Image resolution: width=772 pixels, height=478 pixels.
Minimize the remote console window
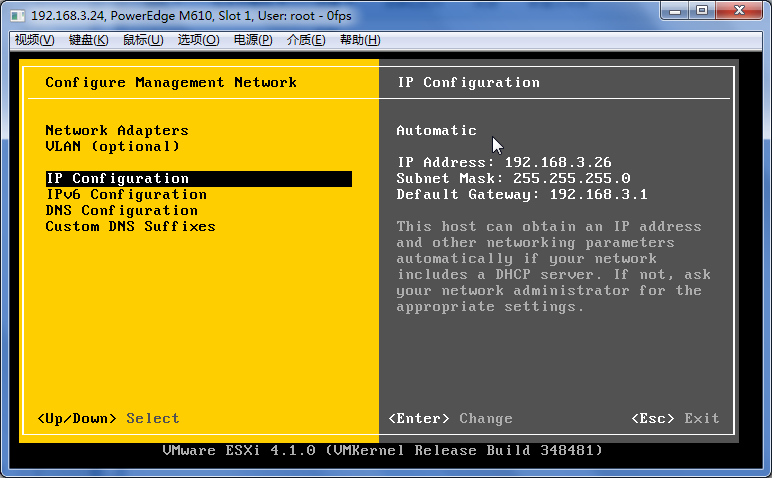pyautogui.click(x=675, y=11)
